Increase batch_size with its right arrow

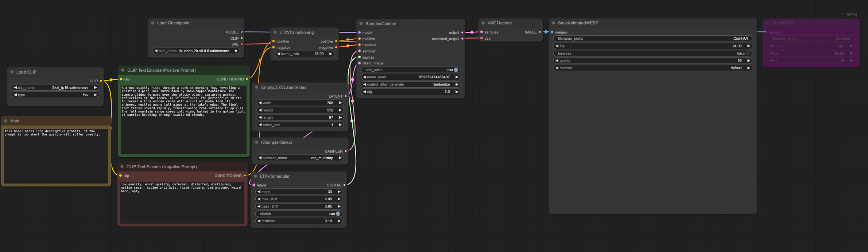[x=340, y=125]
